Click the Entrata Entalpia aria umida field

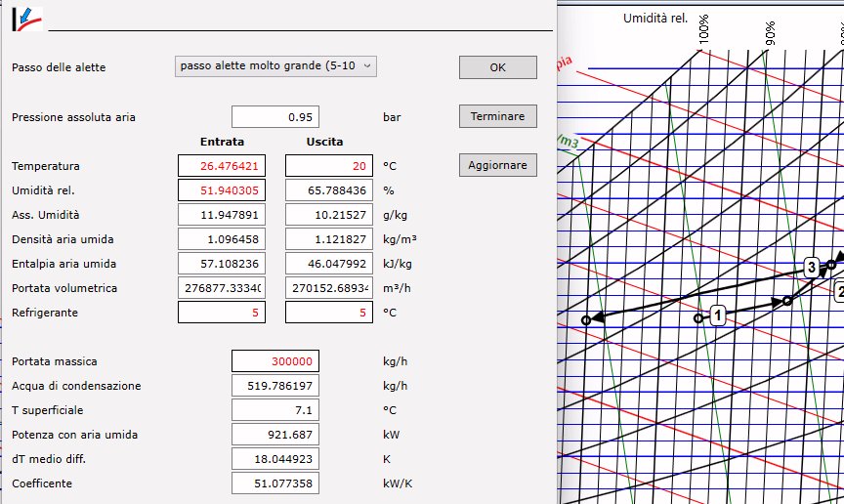222,264
